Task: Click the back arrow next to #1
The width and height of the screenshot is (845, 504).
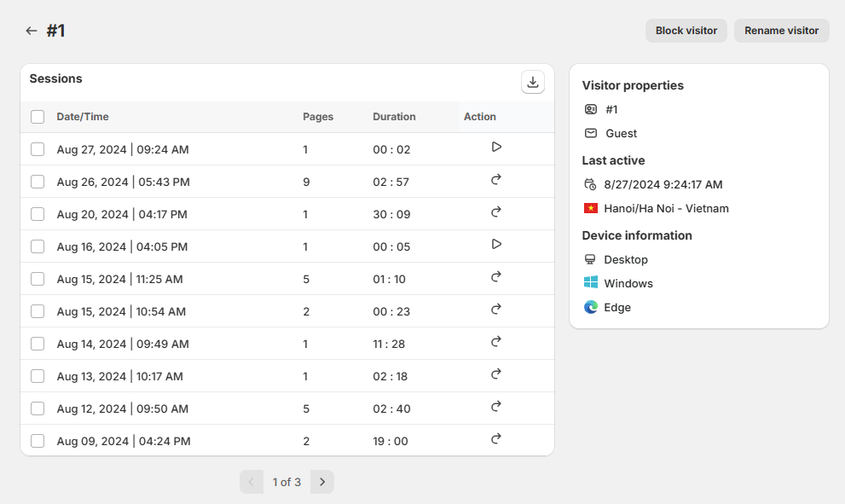Action: point(32,31)
